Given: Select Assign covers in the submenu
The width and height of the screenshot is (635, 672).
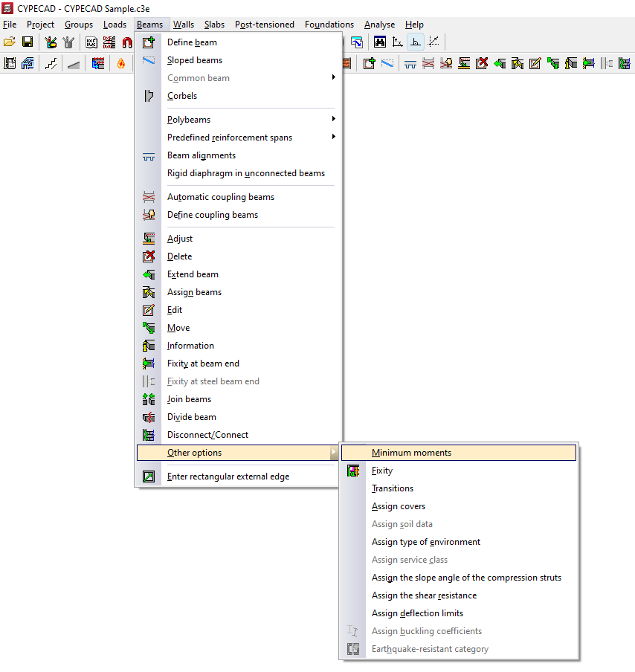Looking at the screenshot, I should click(x=459, y=506).
